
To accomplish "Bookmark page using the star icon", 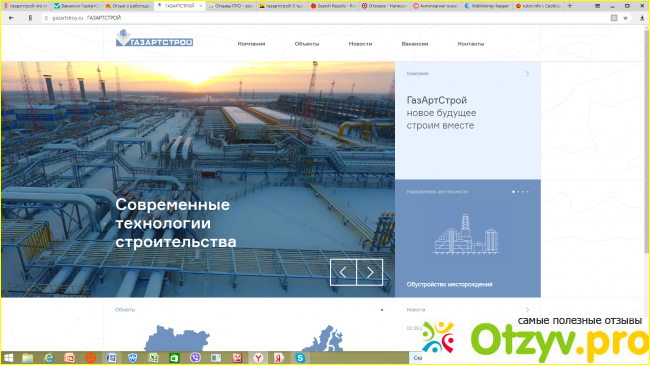I will tap(625, 18).
